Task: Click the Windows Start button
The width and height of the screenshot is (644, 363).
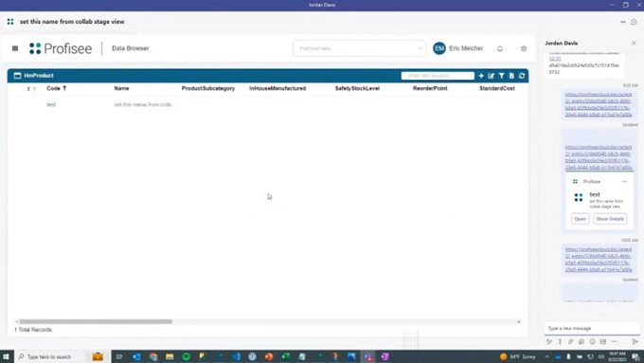Action: point(7,356)
